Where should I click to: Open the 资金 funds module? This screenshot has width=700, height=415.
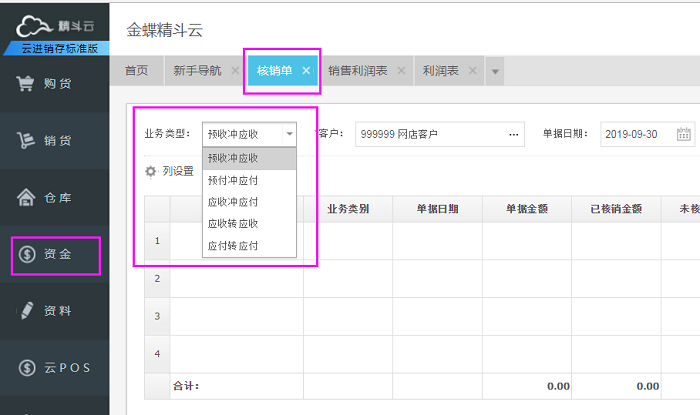tap(55, 255)
